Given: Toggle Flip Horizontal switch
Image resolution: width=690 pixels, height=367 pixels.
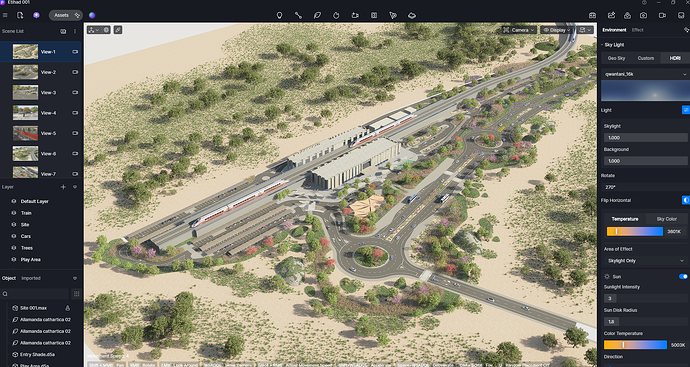Looking at the screenshot, I should click(686, 200).
